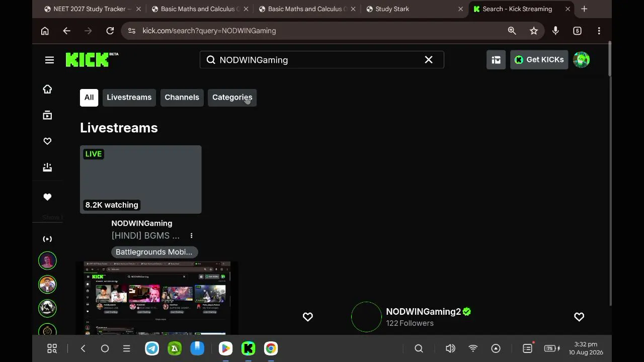
Task: Open the notifications panel icon in taskbar
Action: pyautogui.click(x=528, y=348)
